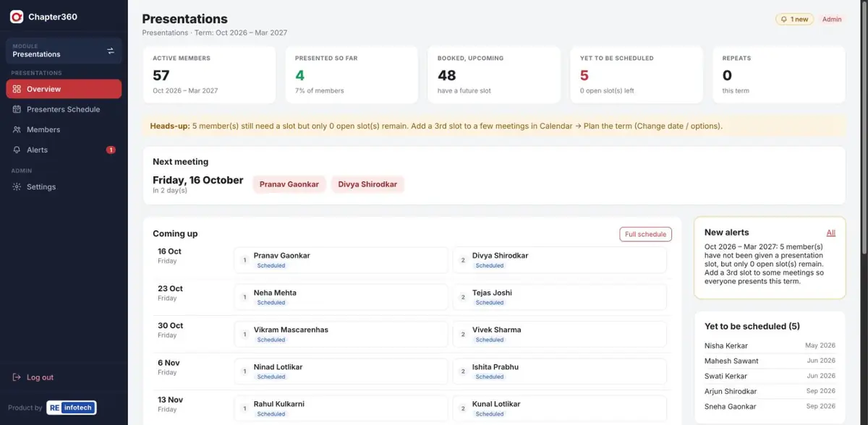Image resolution: width=868 pixels, height=425 pixels.
Task: Click the Yet to be scheduled (5) heading
Action: coord(752,327)
